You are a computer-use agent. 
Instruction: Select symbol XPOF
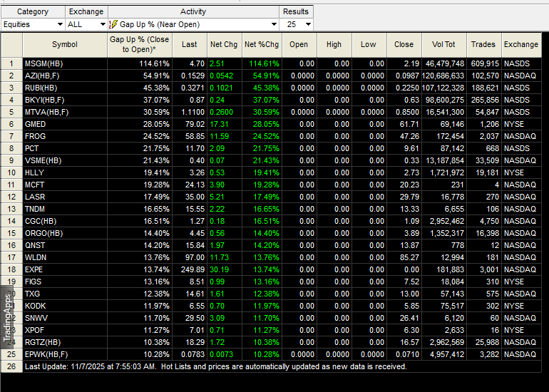pos(35,331)
